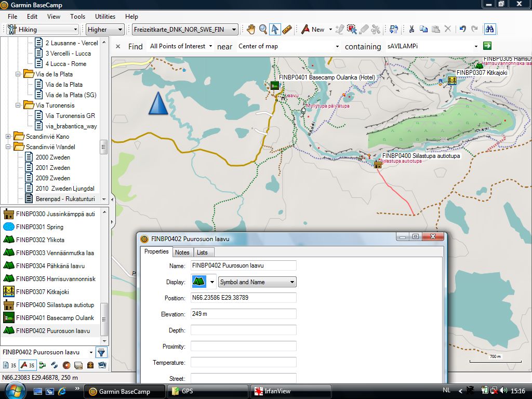Toggle the waypoints filter showing 35
Image resolution: width=532 pixels, height=399 pixels.
[27, 365]
